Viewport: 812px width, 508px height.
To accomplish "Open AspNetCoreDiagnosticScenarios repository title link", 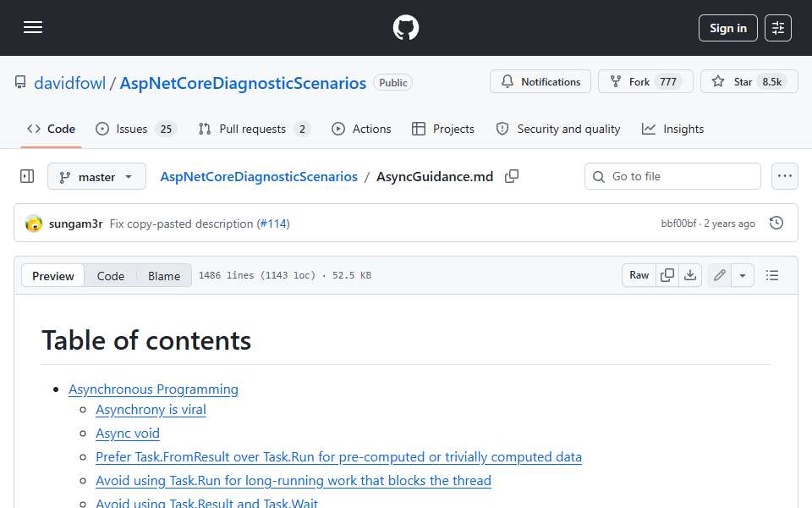I will pos(243,83).
